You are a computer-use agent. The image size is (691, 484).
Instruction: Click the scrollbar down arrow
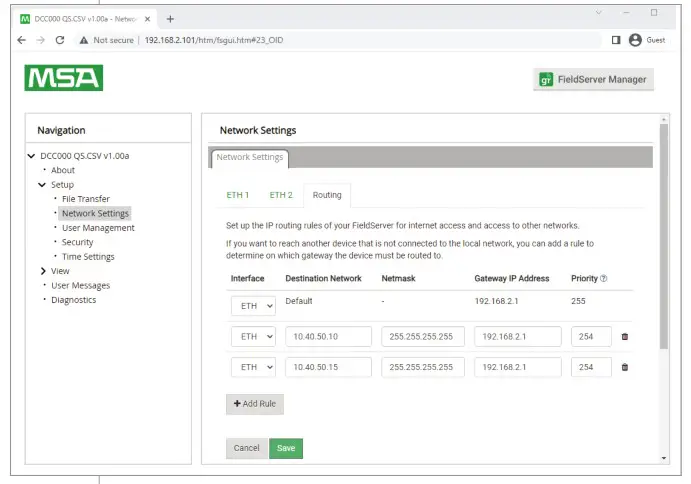[664, 458]
